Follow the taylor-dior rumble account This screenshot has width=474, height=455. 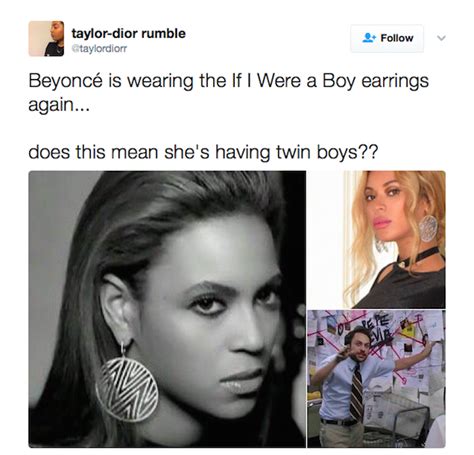coord(387,38)
